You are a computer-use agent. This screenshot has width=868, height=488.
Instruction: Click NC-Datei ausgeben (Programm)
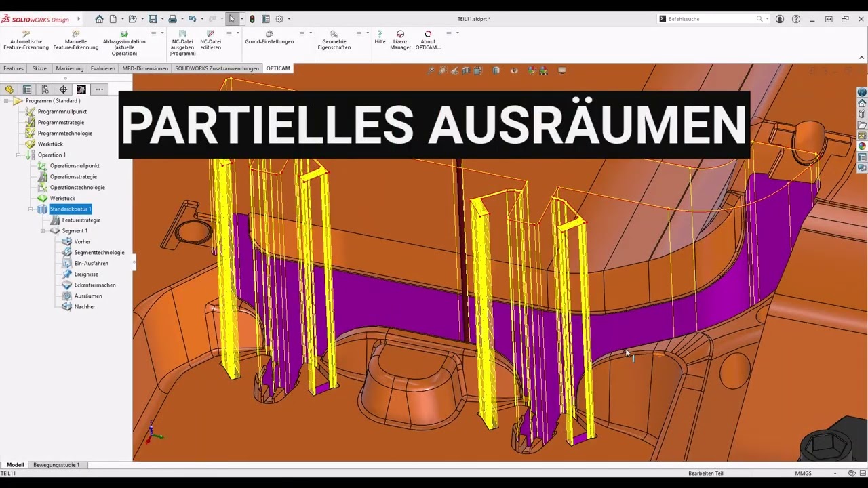pyautogui.click(x=182, y=43)
